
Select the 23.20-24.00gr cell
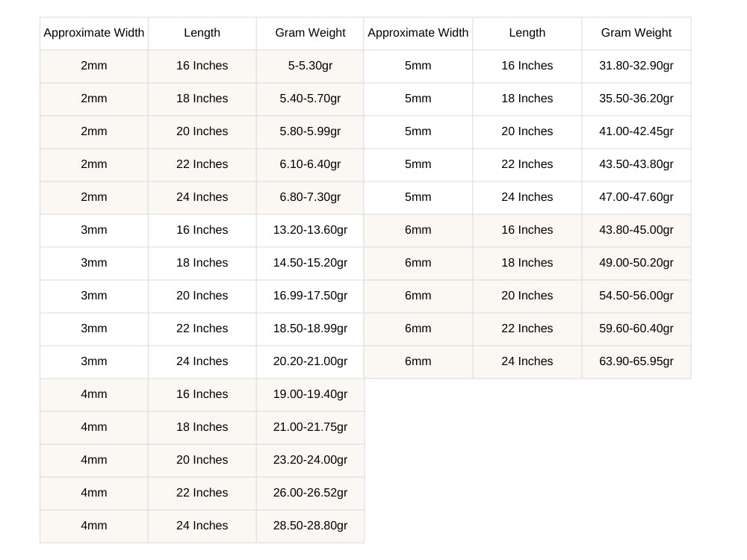(310, 460)
